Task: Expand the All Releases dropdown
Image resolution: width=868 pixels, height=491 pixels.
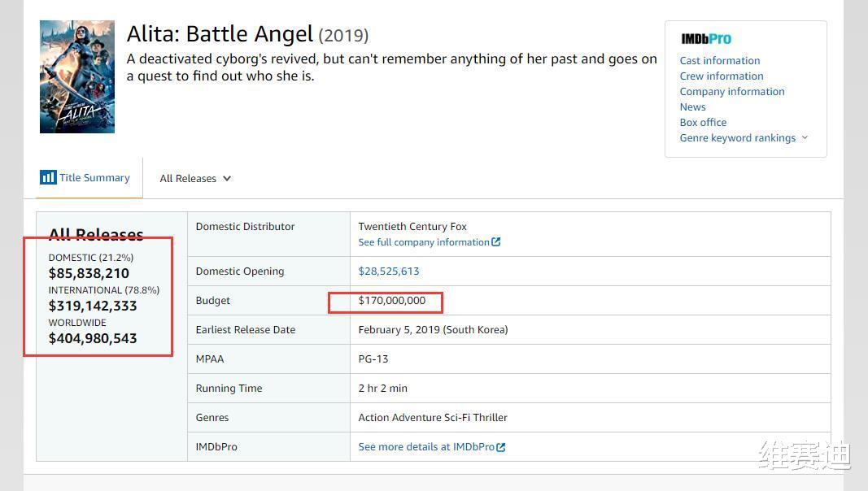Action: click(x=195, y=179)
